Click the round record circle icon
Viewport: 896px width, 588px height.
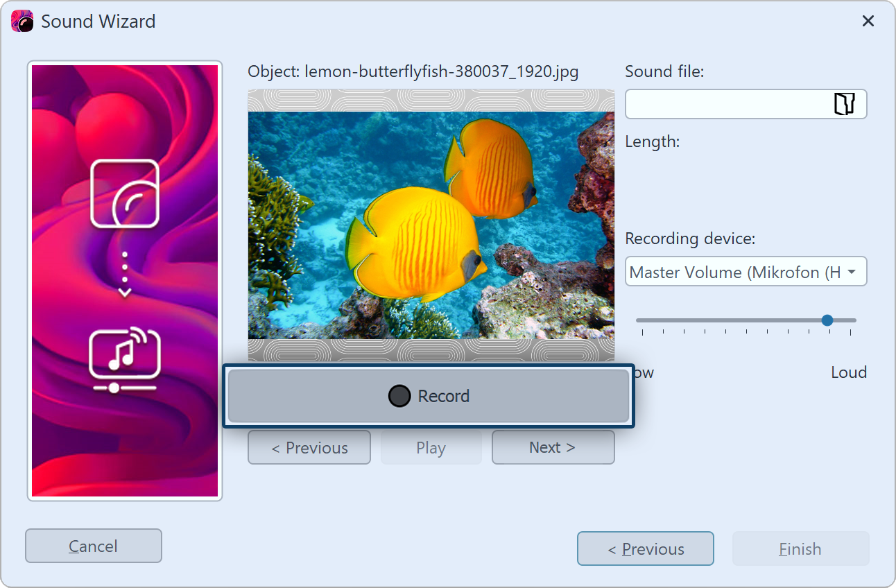coord(399,396)
